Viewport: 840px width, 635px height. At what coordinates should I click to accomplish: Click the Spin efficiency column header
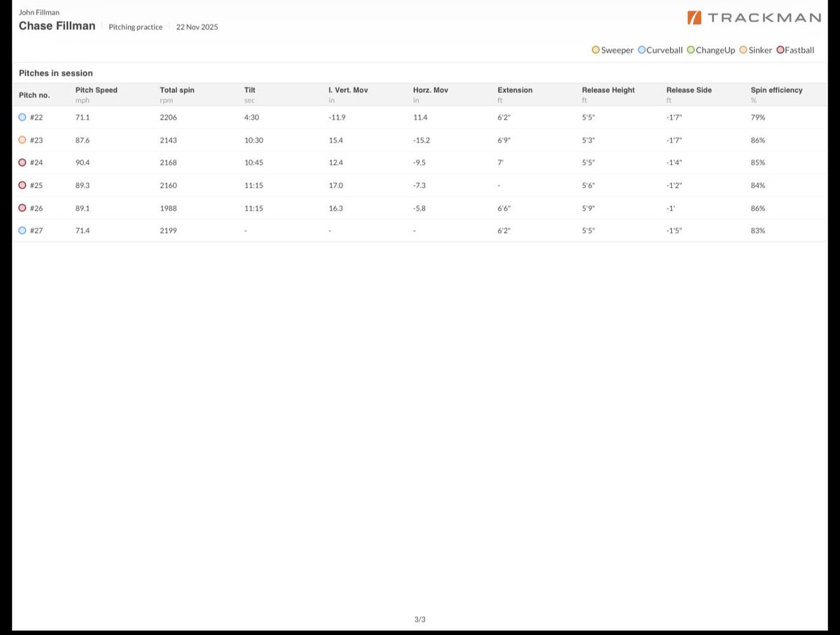click(x=776, y=90)
